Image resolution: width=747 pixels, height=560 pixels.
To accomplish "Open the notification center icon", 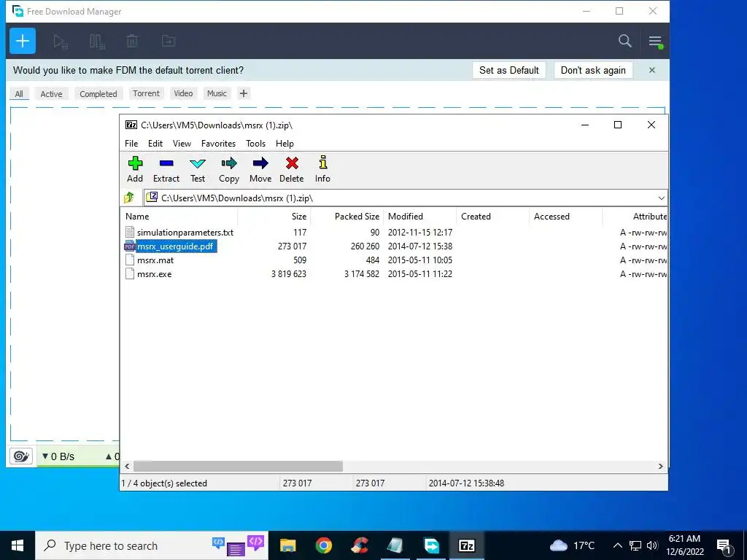I will pos(724,546).
